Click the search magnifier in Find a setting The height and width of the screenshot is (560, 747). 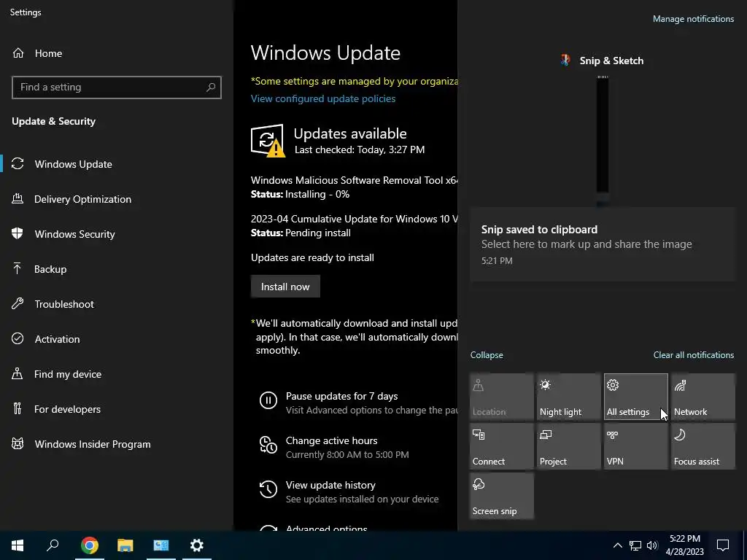(x=211, y=87)
